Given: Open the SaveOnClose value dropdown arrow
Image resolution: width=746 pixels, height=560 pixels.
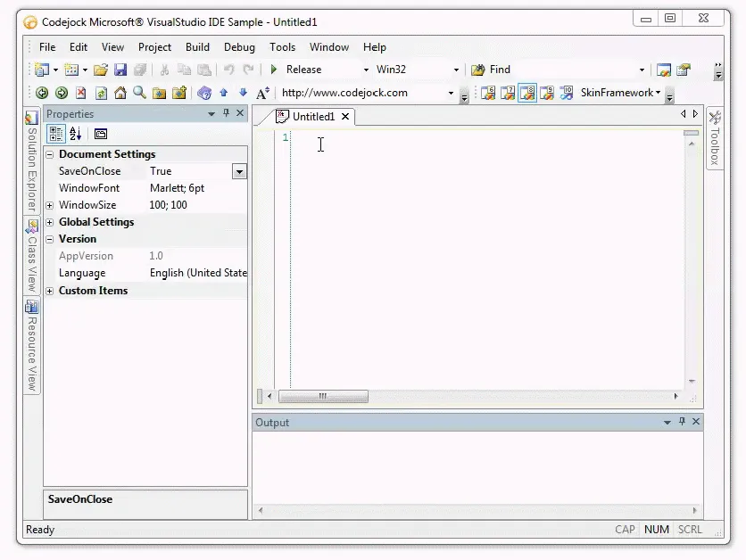Looking at the screenshot, I should (239, 171).
